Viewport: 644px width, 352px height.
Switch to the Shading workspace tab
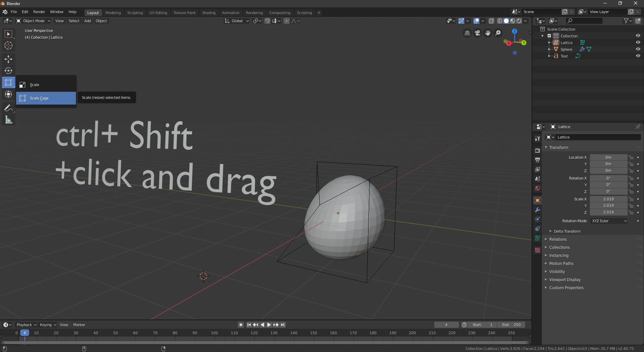tap(209, 13)
